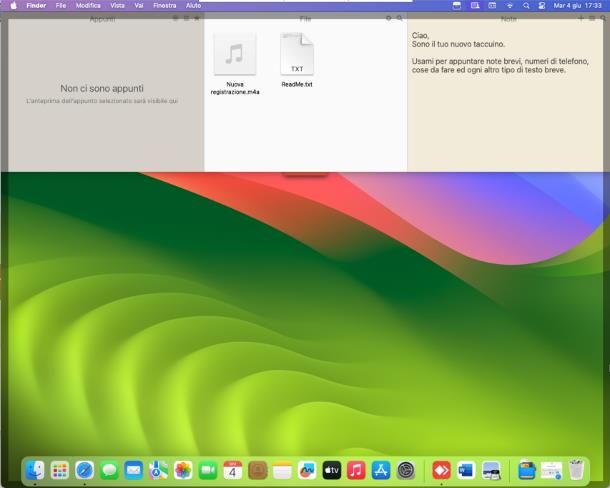This screenshot has width=610, height=488.
Task: Open the list view icon in Appunti panel
Action: [186, 18]
